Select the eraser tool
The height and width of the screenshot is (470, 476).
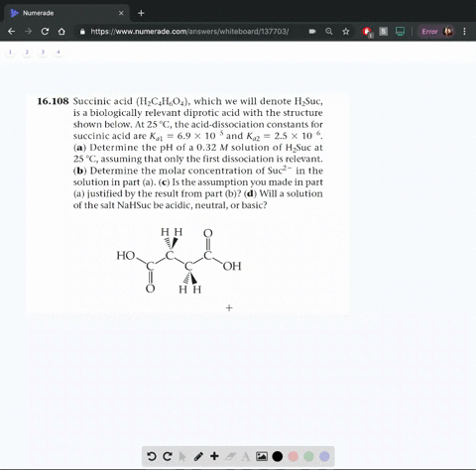pos(230,456)
